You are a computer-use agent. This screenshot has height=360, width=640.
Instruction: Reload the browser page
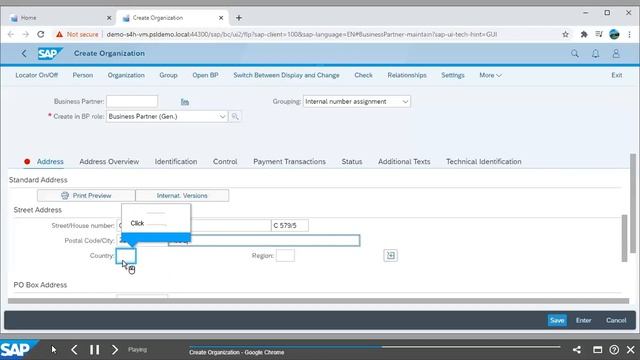[x=40, y=34]
